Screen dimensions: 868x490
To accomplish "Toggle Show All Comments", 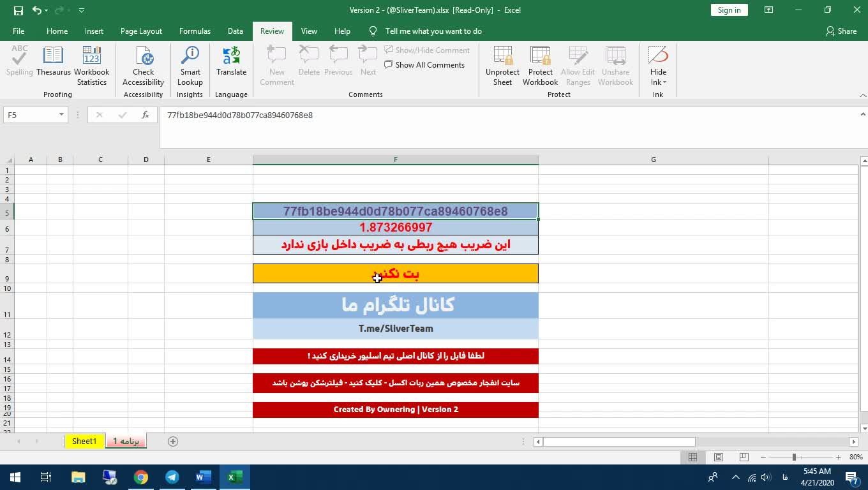I will coord(424,65).
